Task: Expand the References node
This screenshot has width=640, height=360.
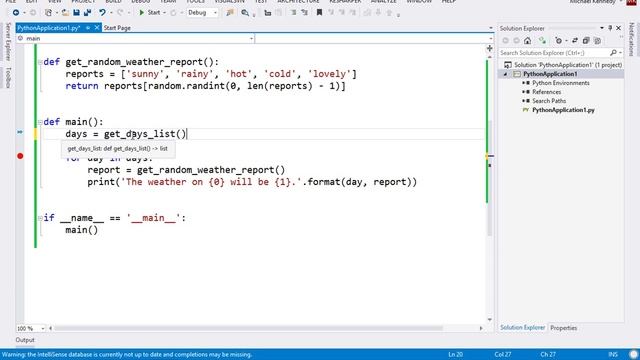Action: (524, 92)
